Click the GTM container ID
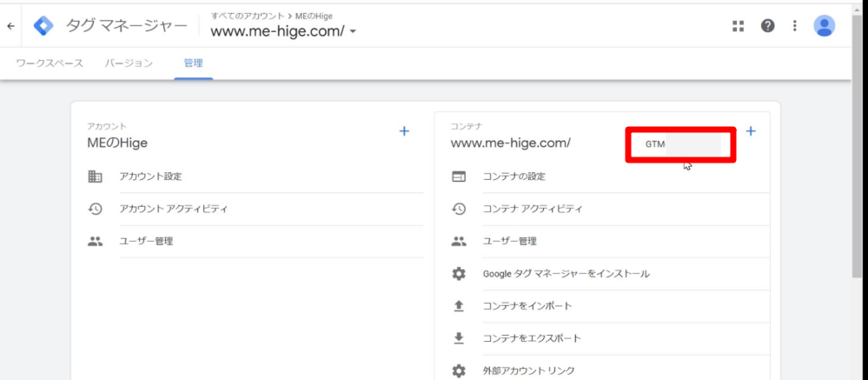 pyautogui.click(x=683, y=144)
